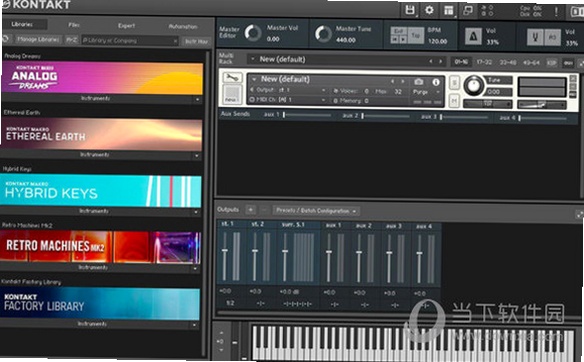
Task: Open the Retro Machines MK2 library banner
Action: tap(100, 247)
